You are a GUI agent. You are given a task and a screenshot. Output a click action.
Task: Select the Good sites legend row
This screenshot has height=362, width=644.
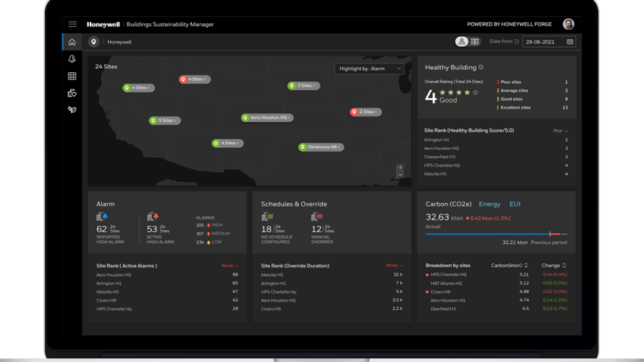click(x=532, y=99)
